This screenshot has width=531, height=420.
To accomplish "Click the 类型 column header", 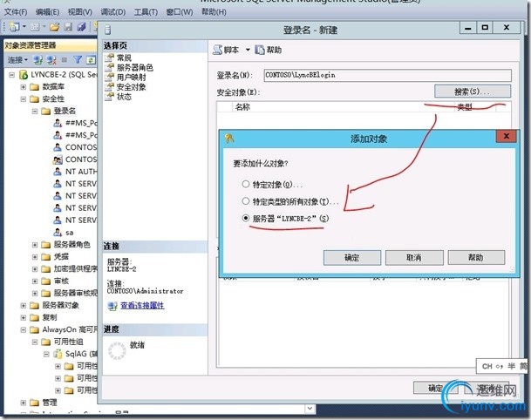I will click(465, 107).
